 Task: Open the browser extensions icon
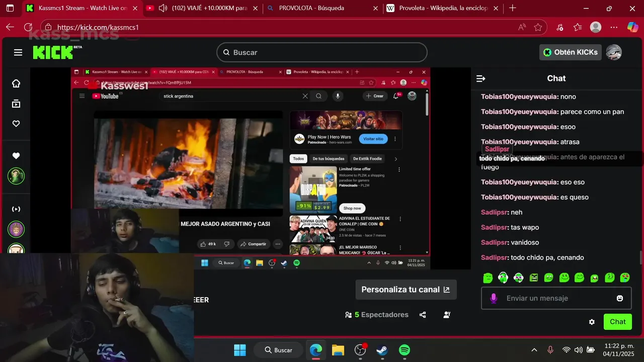coord(559,27)
